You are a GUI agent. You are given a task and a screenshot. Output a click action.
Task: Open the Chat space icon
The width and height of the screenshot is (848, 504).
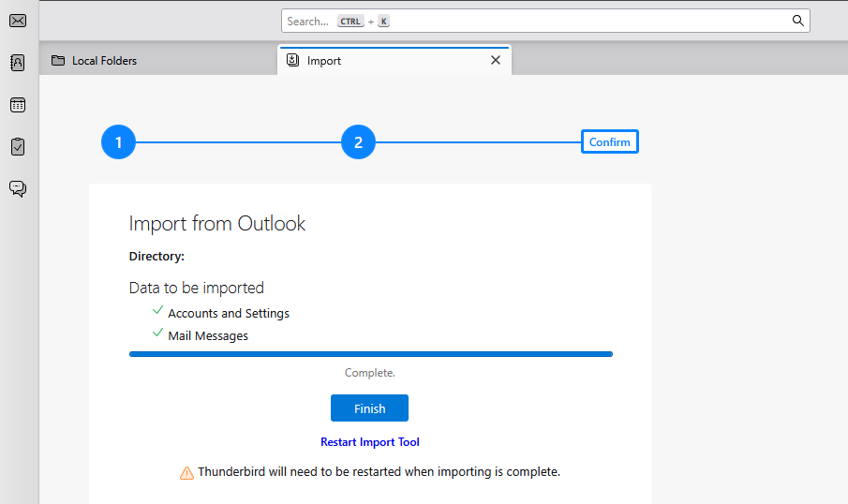point(18,188)
